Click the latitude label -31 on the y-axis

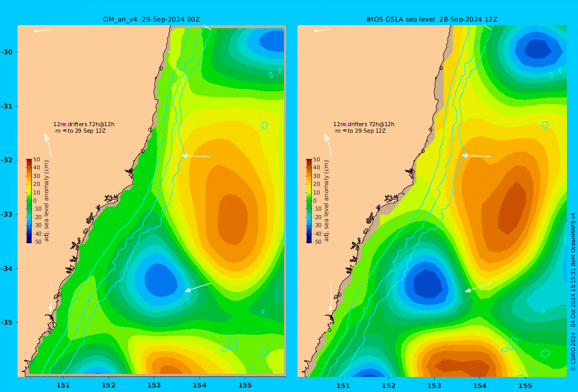point(6,106)
